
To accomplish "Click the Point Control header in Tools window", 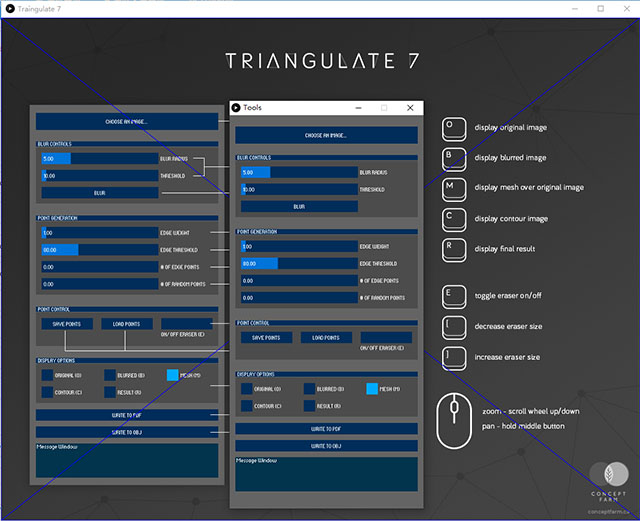I will tap(326, 323).
